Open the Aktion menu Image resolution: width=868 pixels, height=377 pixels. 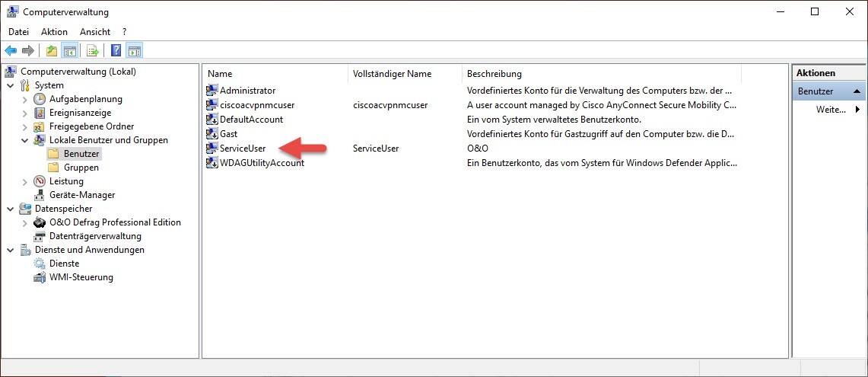(x=54, y=32)
